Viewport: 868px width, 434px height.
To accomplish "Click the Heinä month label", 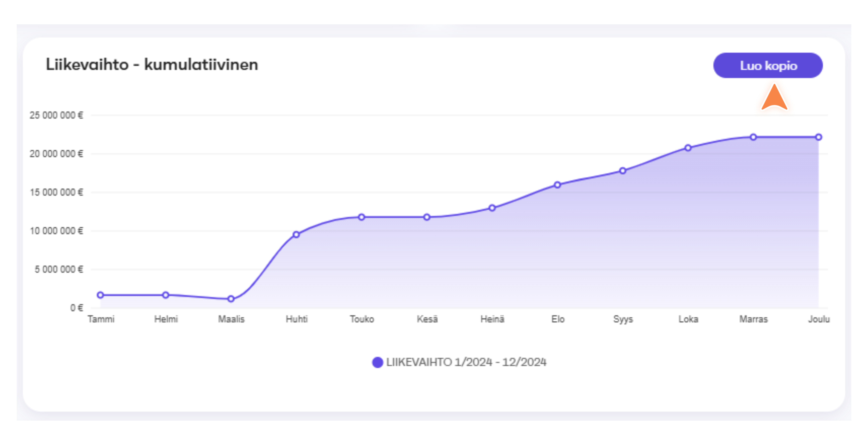I will (493, 319).
